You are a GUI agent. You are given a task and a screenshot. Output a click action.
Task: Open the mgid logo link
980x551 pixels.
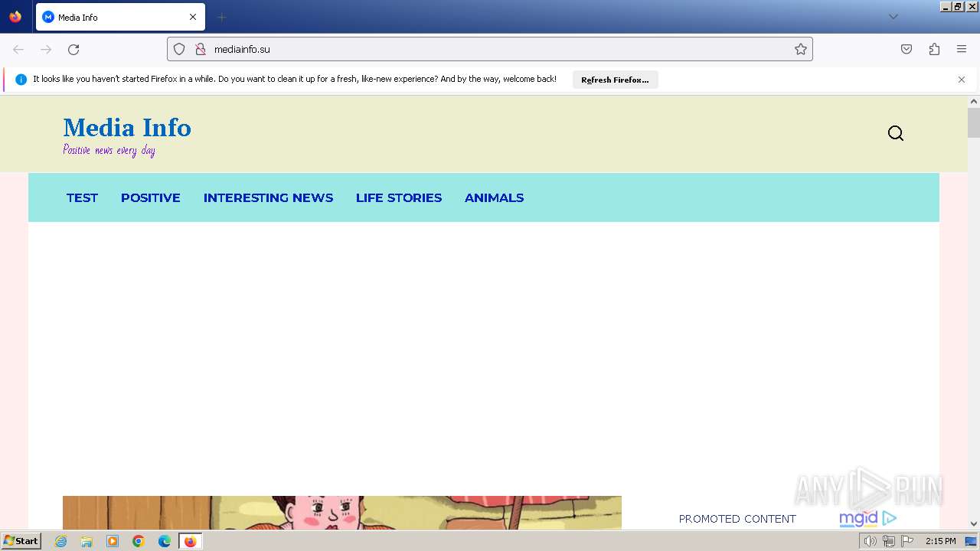pyautogui.click(x=867, y=519)
